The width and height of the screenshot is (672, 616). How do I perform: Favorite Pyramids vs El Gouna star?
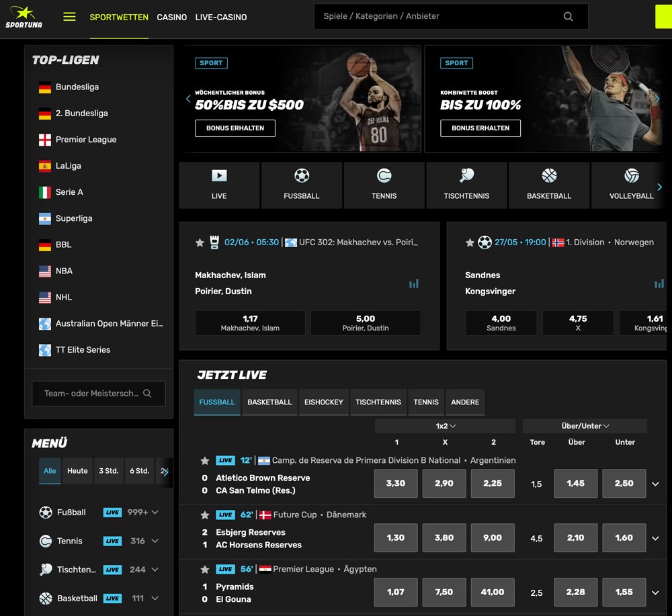pyautogui.click(x=205, y=570)
